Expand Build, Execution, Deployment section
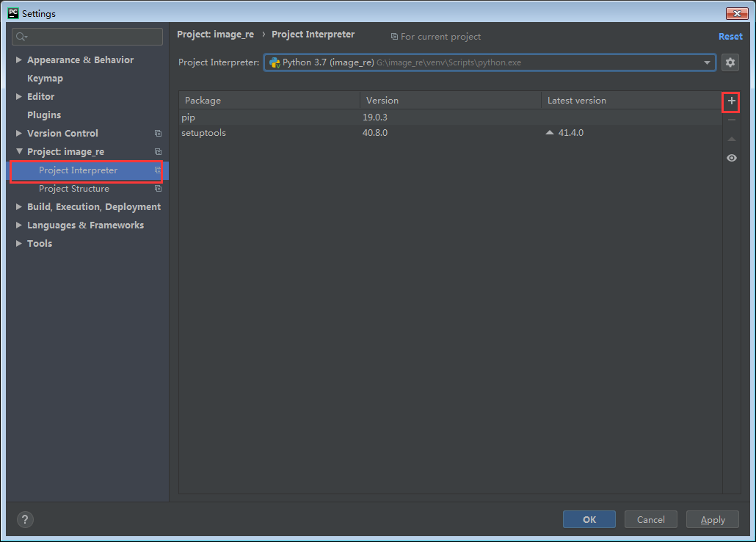756x542 pixels. [x=19, y=206]
